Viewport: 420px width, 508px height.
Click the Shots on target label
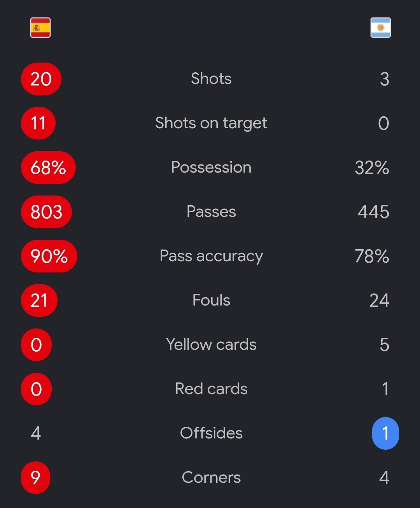211,123
